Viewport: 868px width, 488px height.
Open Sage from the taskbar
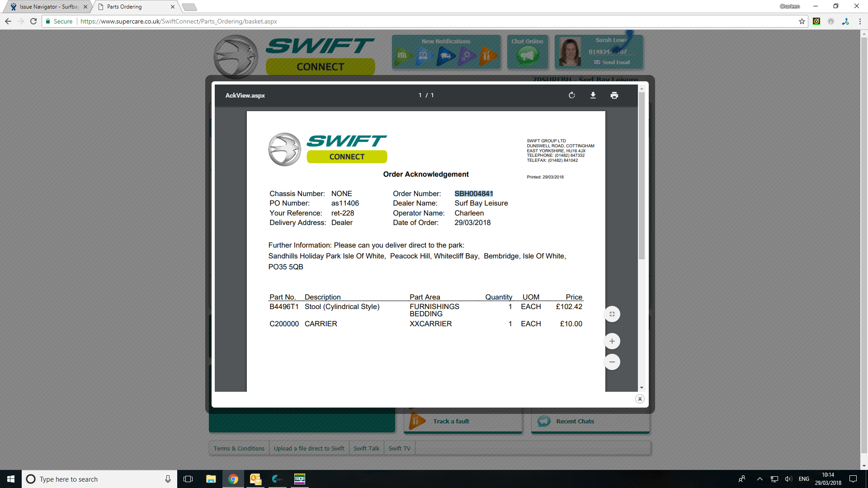pos(300,479)
